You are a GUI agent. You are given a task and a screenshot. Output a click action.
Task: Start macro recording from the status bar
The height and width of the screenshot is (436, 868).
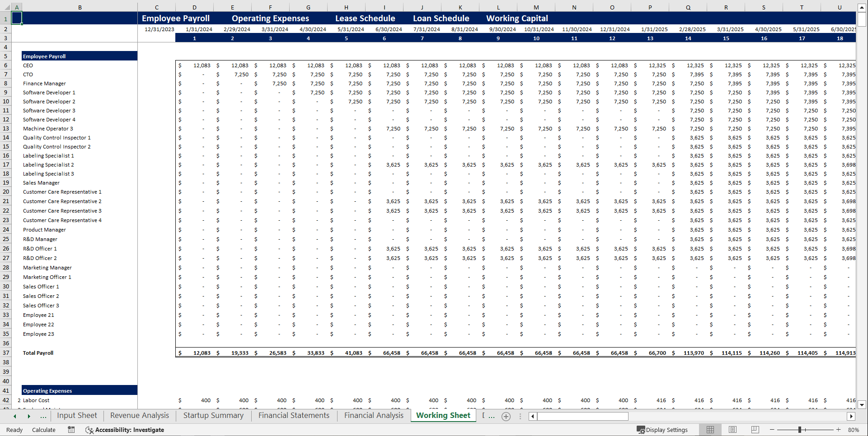click(x=71, y=430)
